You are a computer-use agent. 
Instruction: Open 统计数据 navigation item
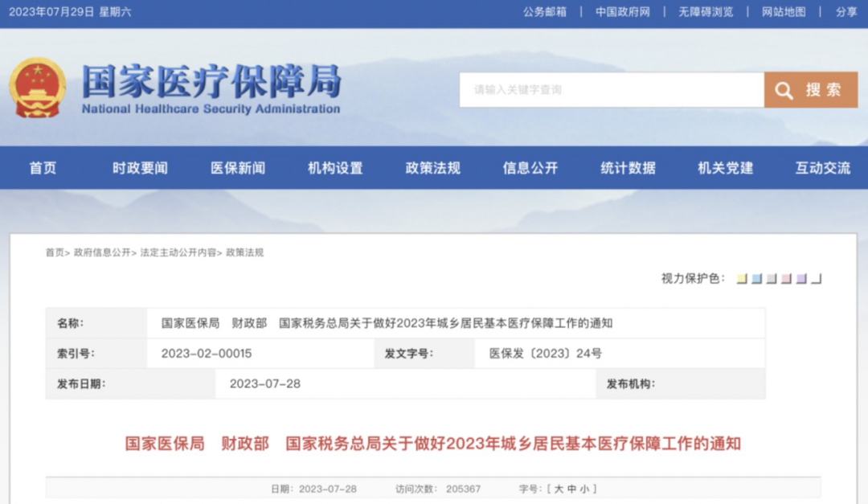(x=628, y=168)
